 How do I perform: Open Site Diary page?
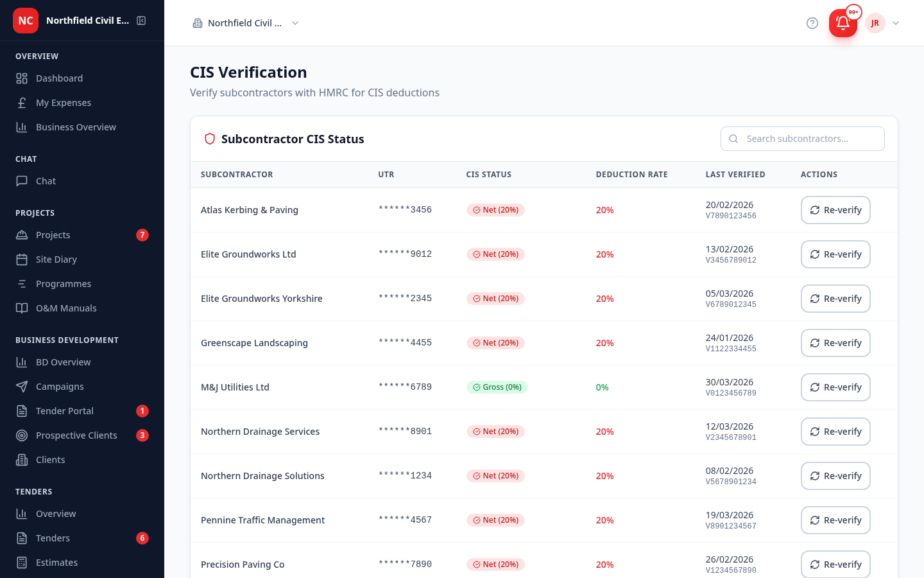pos(82,259)
